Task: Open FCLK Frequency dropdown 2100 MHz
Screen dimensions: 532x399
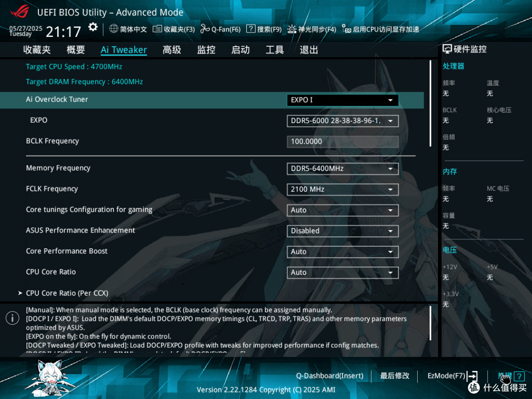Action: pyautogui.click(x=343, y=189)
